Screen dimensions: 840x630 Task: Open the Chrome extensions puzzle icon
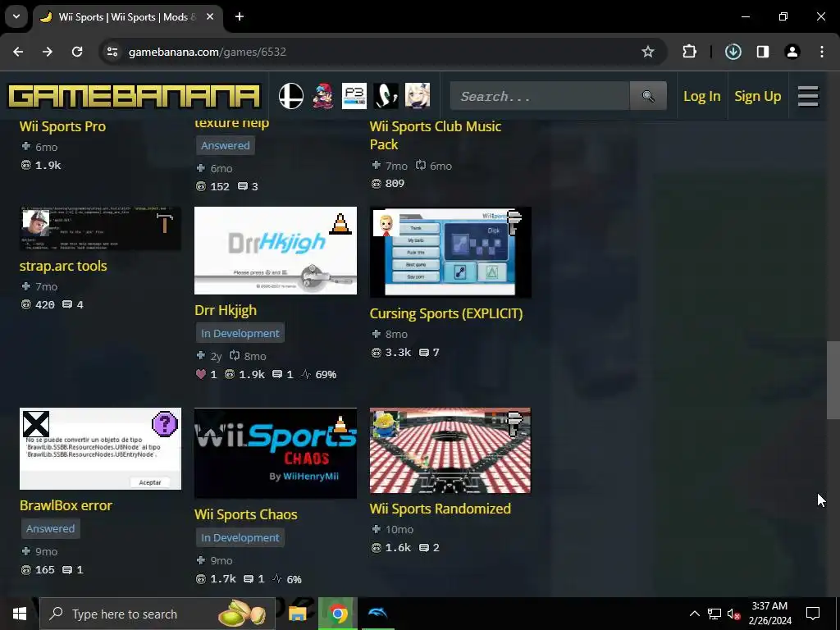coord(689,52)
